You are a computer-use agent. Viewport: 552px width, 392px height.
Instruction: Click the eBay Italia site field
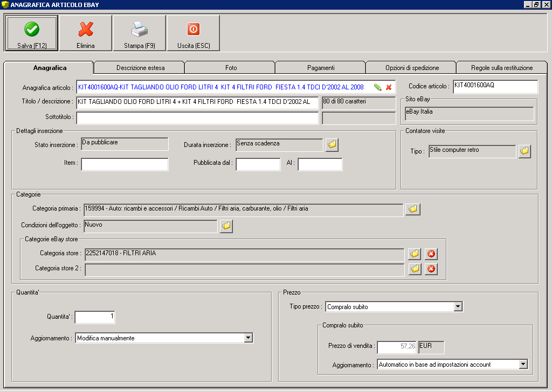470,114
